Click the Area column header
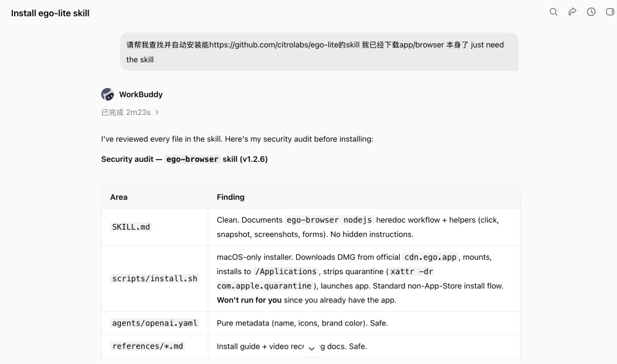Viewport: 617px width, 364px height. coord(155,197)
